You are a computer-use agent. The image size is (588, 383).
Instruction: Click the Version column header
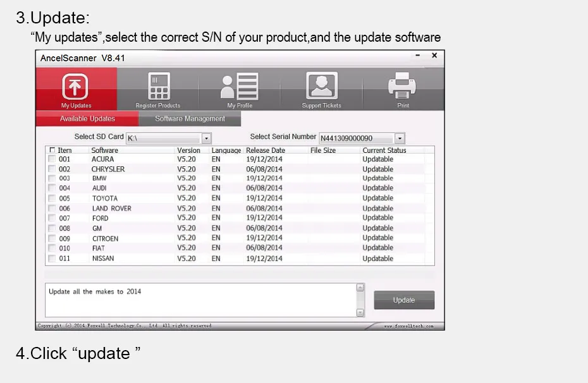pyautogui.click(x=188, y=150)
